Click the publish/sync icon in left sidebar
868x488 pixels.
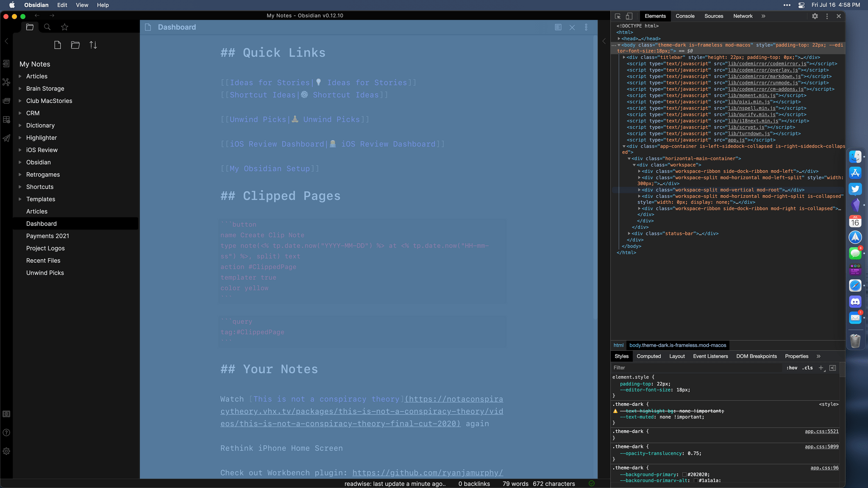pos(6,138)
